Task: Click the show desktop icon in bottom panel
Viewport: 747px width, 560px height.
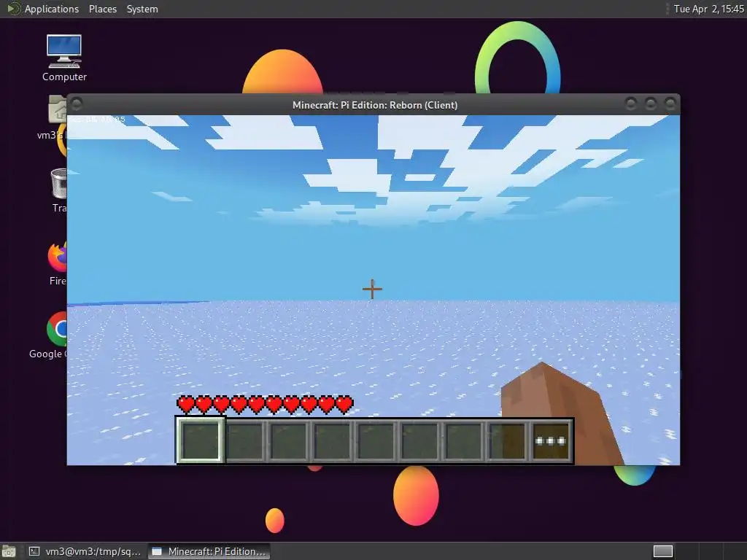Action: 9,551
